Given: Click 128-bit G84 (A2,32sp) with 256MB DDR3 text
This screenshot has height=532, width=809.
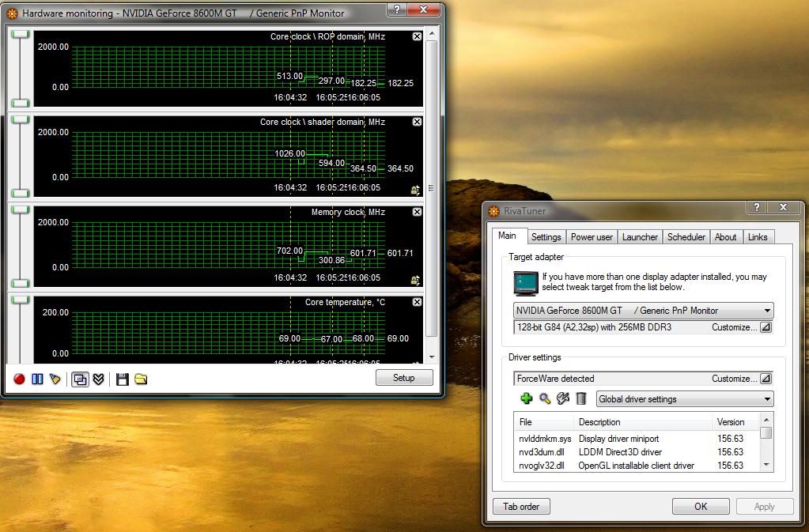Looking at the screenshot, I should tap(594, 327).
